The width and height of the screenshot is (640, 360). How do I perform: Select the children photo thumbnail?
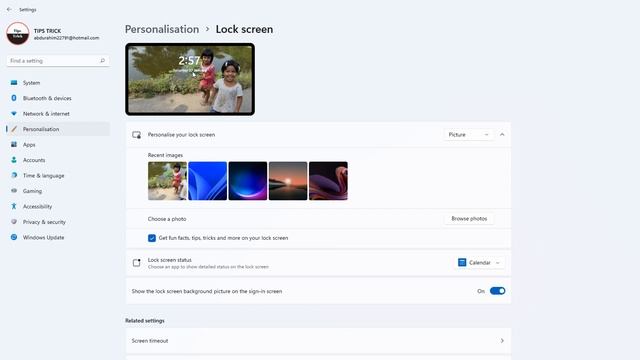click(x=167, y=181)
